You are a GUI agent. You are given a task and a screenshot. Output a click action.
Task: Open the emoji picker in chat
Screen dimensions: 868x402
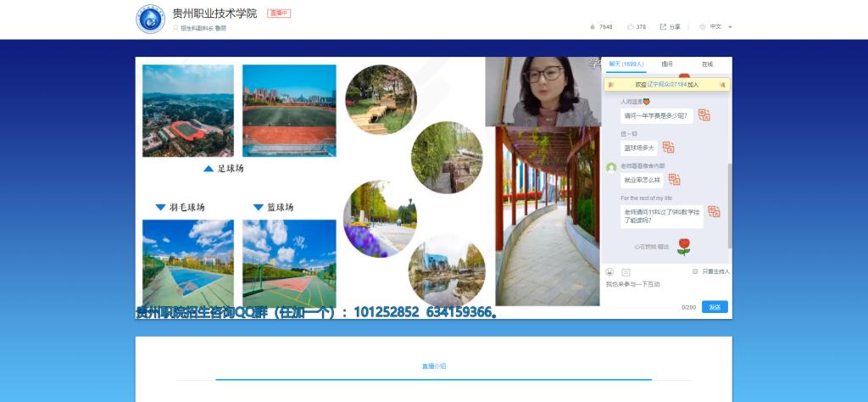609,272
